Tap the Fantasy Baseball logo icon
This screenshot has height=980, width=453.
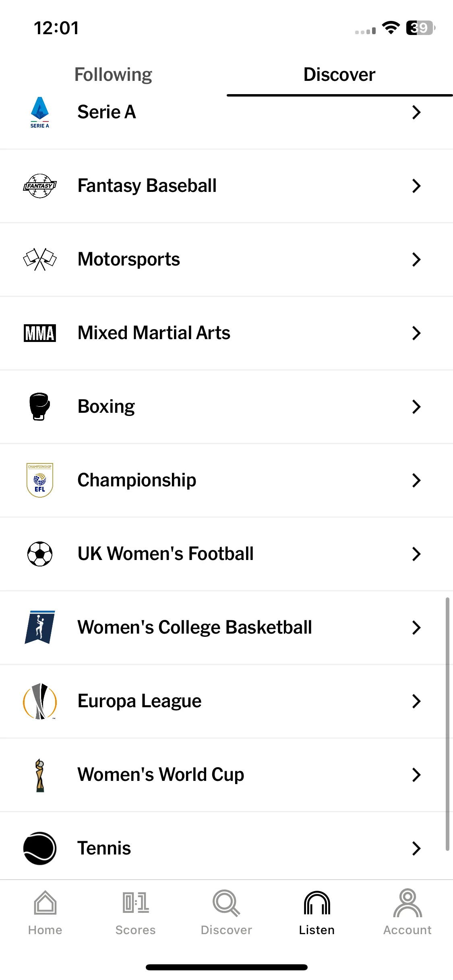pos(39,185)
